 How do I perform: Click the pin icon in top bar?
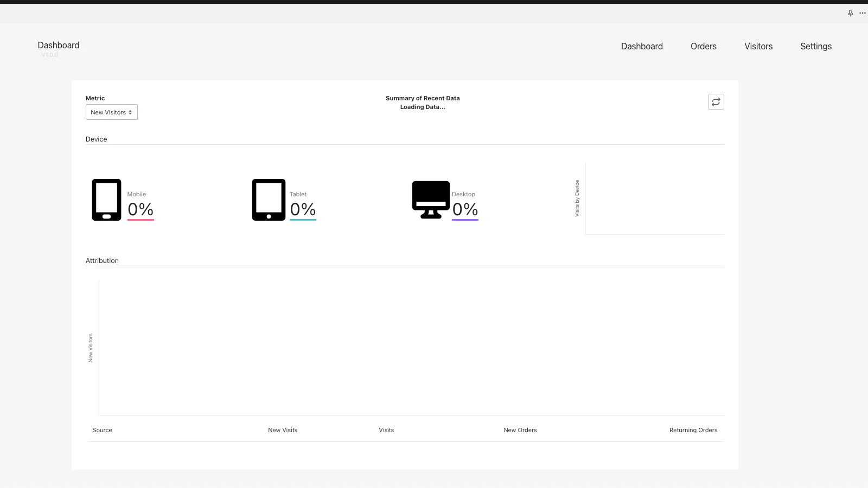click(850, 13)
